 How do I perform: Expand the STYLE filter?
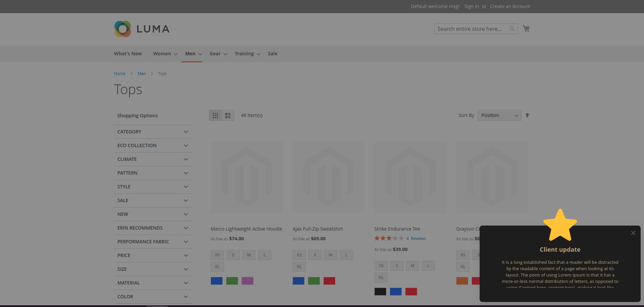pos(153,187)
